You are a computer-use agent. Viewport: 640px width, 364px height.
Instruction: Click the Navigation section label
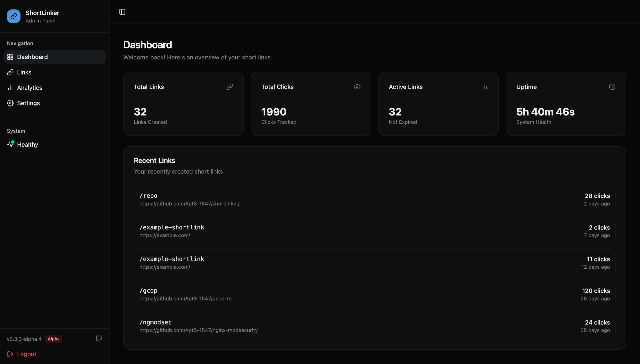(20, 43)
